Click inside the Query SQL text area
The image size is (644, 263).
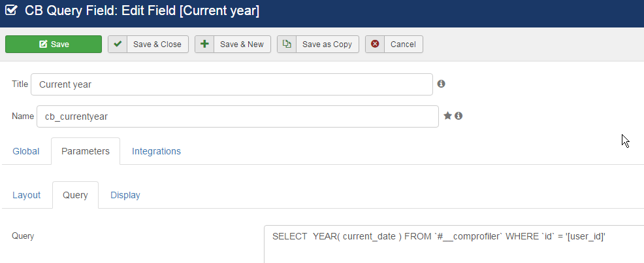(454, 244)
